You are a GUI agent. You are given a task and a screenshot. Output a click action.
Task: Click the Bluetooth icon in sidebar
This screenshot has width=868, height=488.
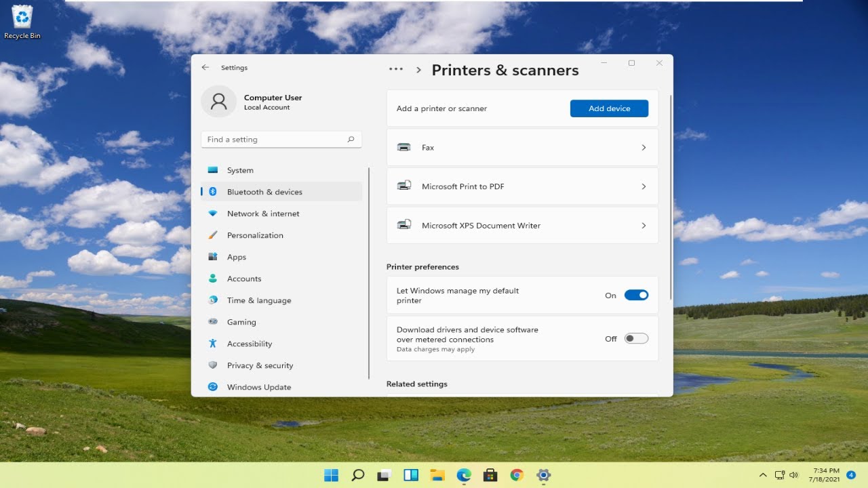tap(213, 192)
